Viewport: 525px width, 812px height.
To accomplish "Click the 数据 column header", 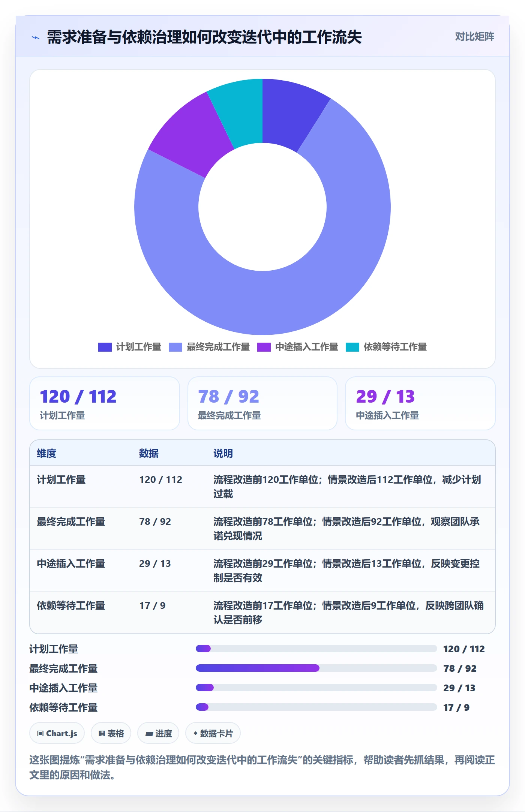I will pyautogui.click(x=149, y=453).
